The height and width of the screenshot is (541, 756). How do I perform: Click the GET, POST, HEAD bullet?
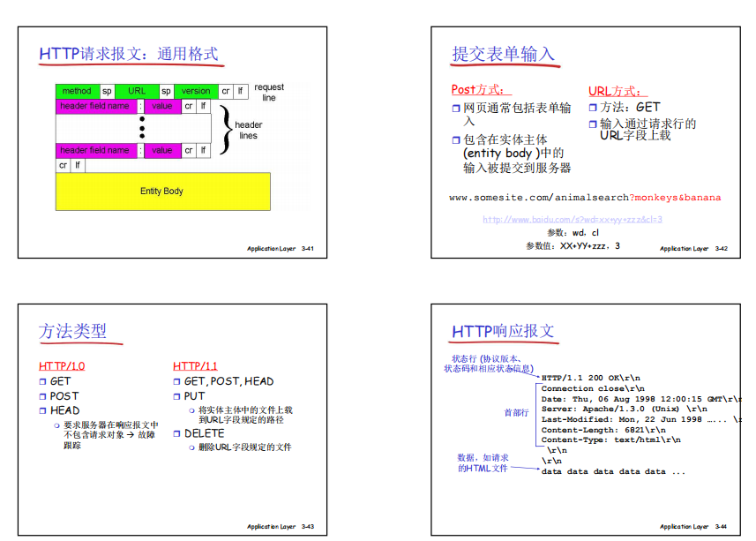click(x=224, y=381)
